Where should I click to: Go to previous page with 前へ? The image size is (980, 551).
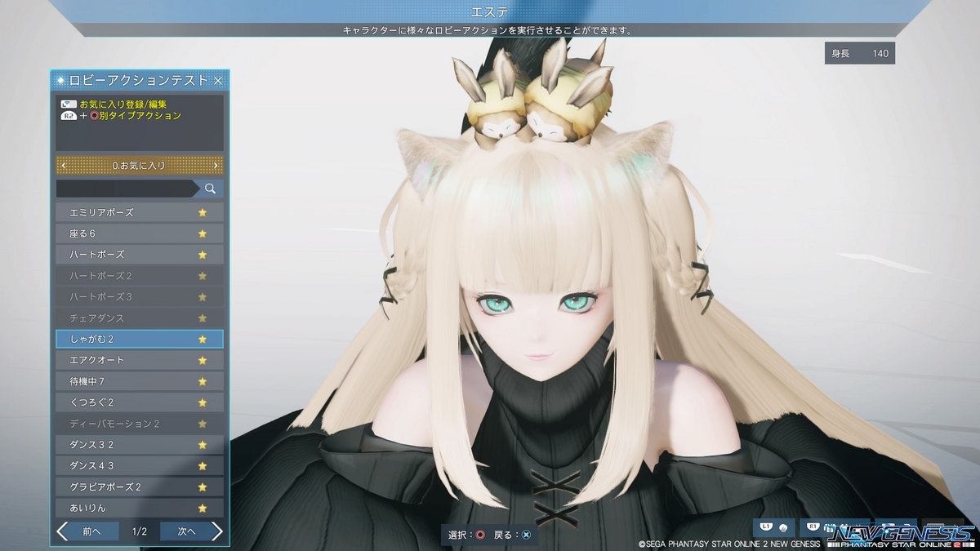click(x=89, y=531)
